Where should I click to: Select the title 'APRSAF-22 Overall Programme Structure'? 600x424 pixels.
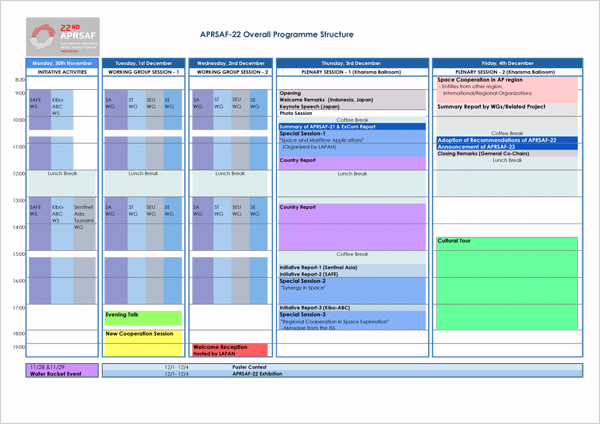pyautogui.click(x=277, y=34)
